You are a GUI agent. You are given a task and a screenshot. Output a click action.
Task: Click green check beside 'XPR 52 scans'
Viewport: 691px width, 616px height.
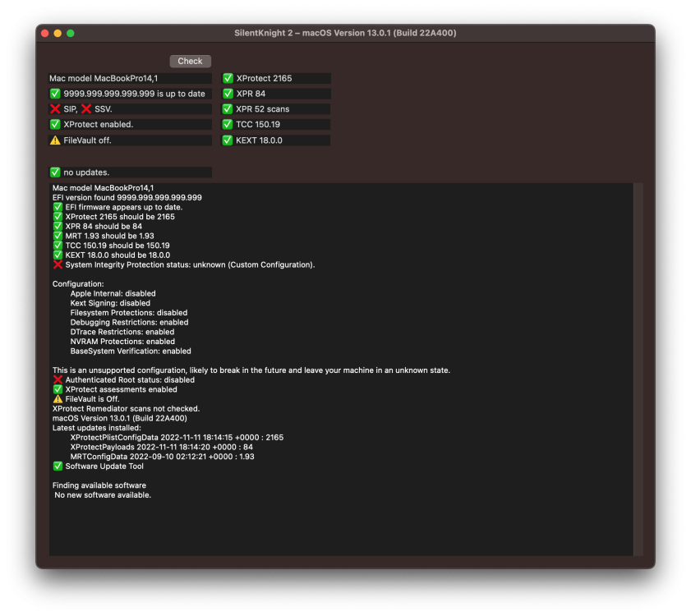228,109
